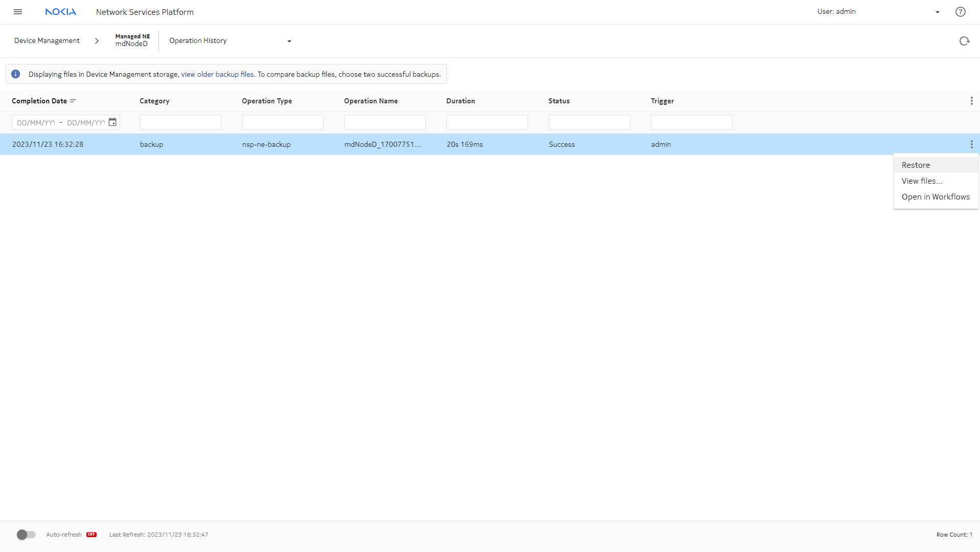
Task: Go to Device Management breadcrumb
Action: point(47,41)
